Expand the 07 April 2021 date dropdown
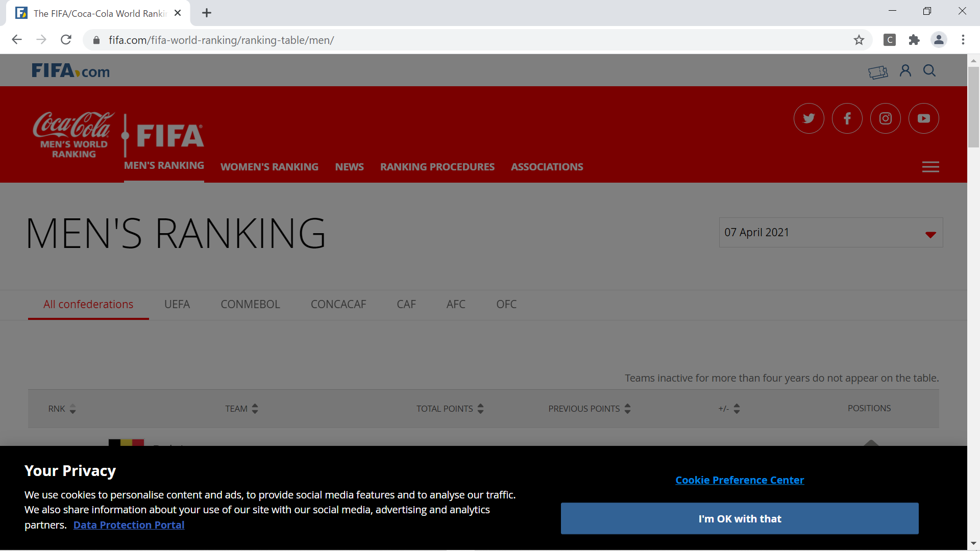 (830, 233)
